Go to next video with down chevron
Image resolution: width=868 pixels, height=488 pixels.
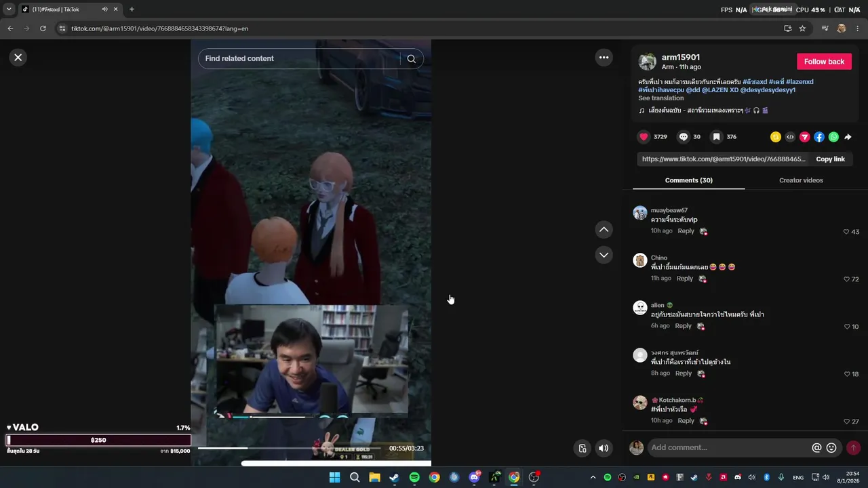604,255
